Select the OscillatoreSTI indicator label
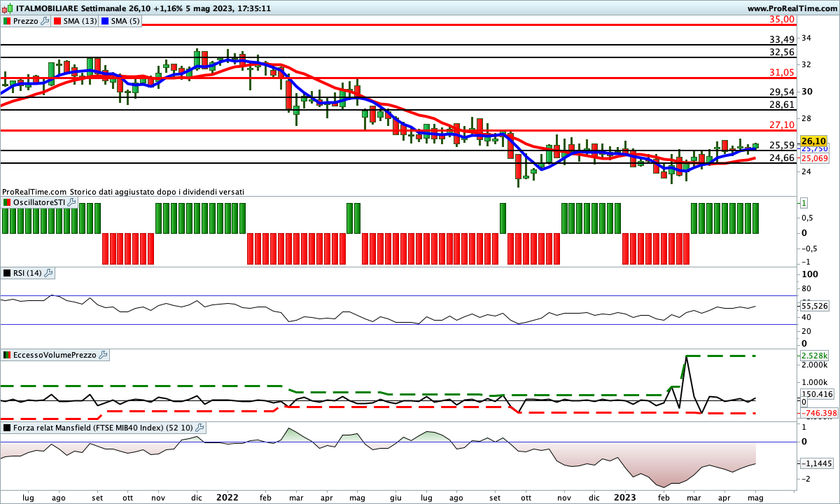Viewport: 840px width, 504px height. pos(39,202)
